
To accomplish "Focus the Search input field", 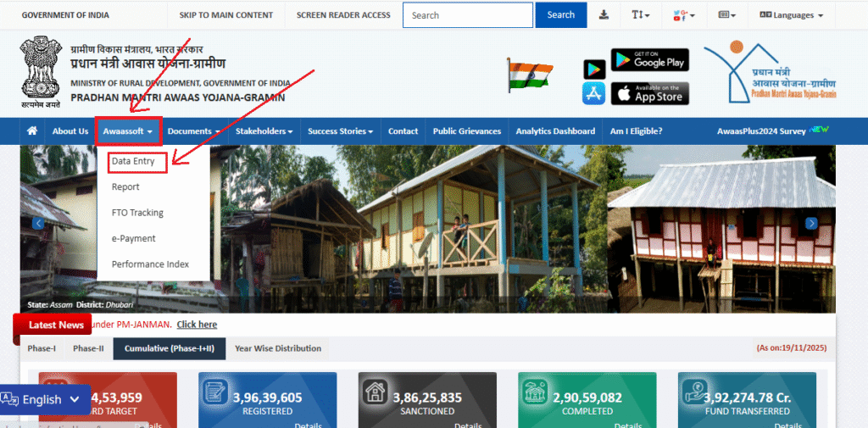I will (468, 15).
